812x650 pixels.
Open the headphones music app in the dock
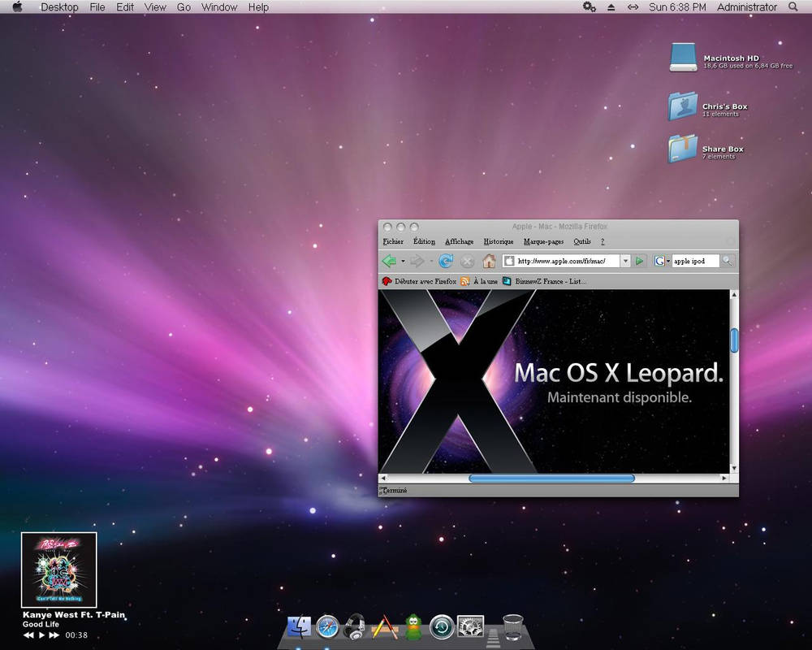[x=356, y=626]
